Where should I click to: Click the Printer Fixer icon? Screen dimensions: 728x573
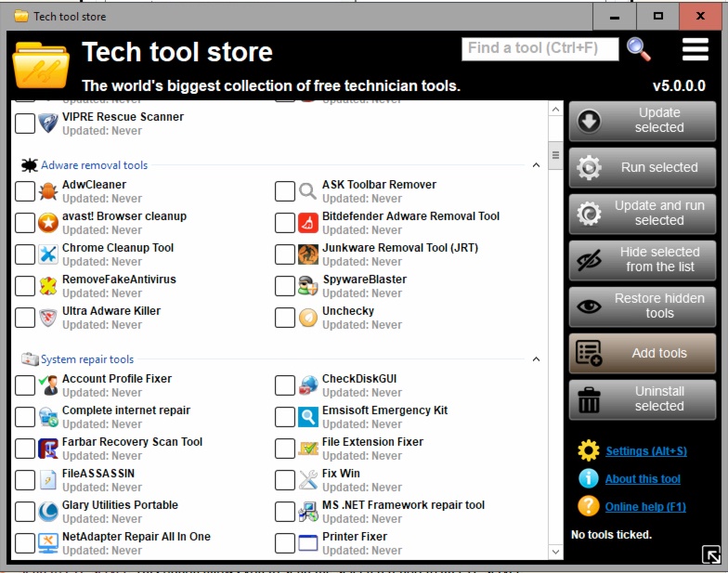coord(308,543)
